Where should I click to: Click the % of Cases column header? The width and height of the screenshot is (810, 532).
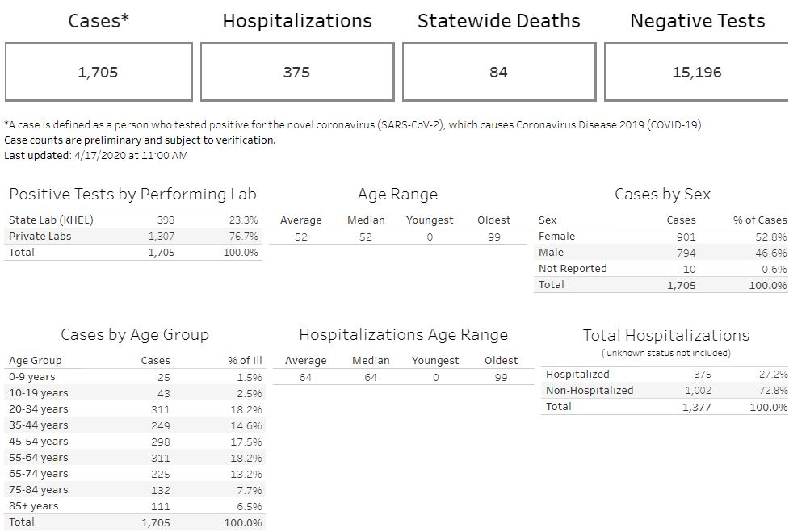coord(759,220)
